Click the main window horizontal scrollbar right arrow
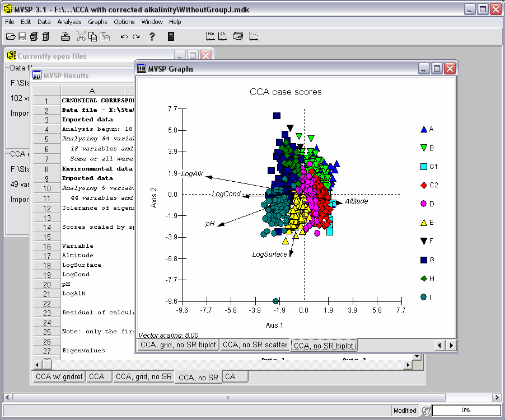The height and width of the screenshot is (420, 505). point(497,397)
